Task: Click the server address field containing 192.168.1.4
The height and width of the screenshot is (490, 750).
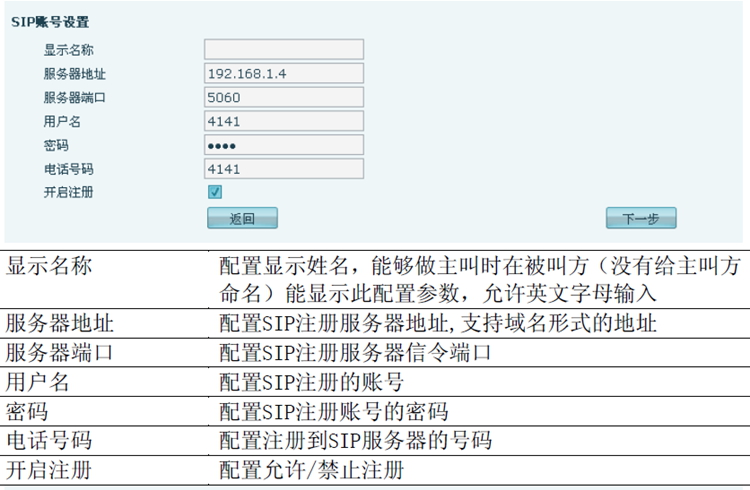Action: (283, 74)
